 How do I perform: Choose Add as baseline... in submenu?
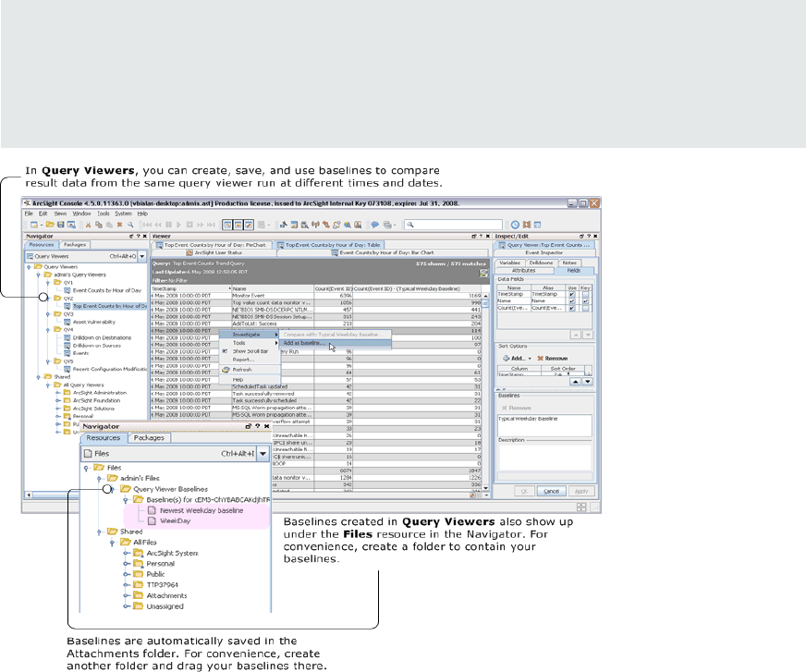click(336, 343)
